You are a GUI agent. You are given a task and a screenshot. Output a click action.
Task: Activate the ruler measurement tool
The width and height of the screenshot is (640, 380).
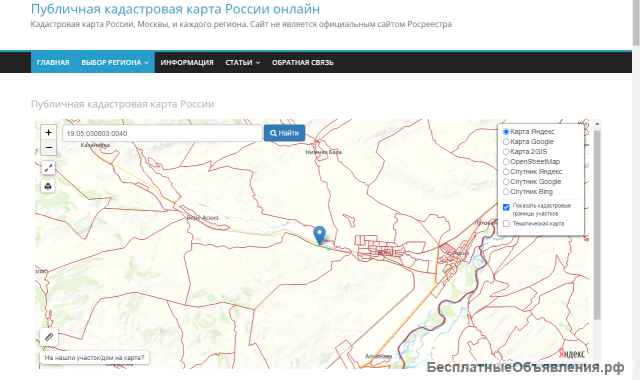pyautogui.click(x=49, y=337)
